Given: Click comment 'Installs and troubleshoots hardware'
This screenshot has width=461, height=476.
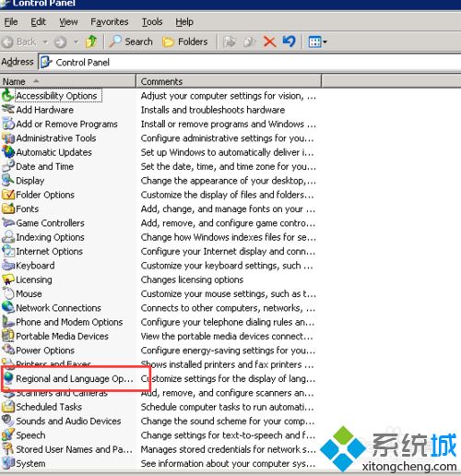Looking at the screenshot, I should click(213, 110).
